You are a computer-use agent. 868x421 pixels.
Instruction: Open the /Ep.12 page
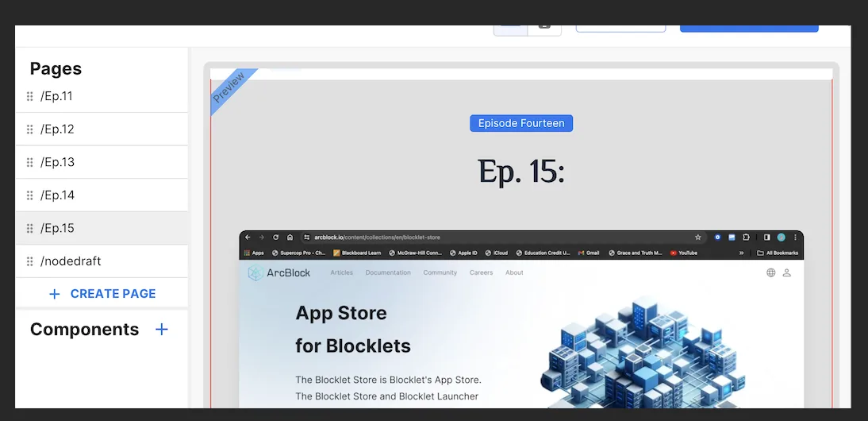(102, 129)
